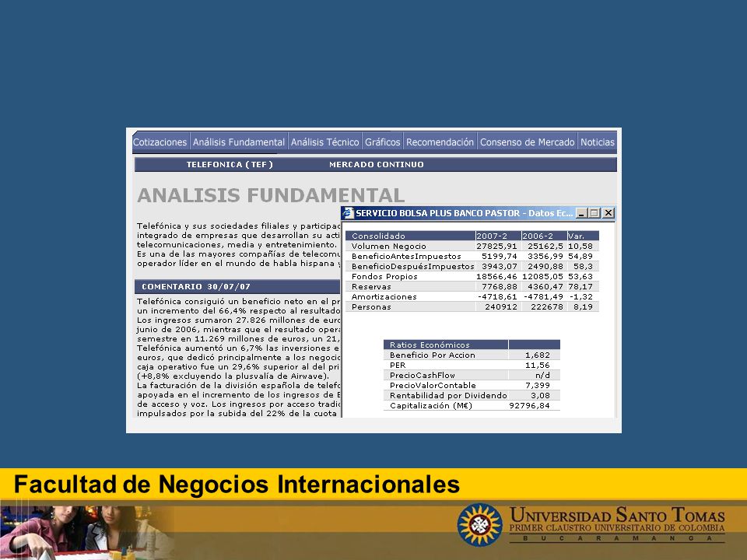Click PrecioValorContable value 7,399
The height and width of the screenshot is (560, 747).
coord(538,385)
